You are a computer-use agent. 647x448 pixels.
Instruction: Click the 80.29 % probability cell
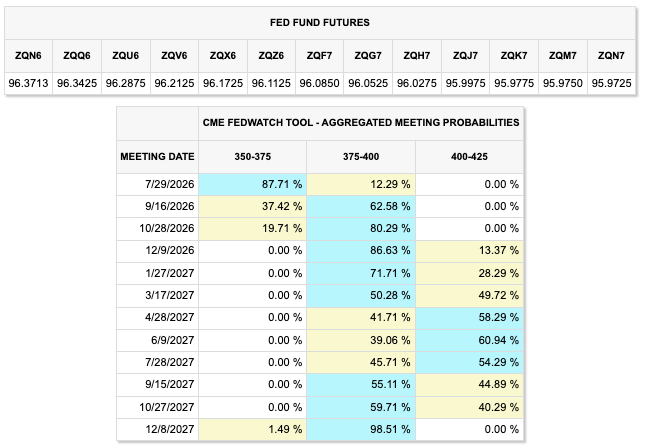361,229
